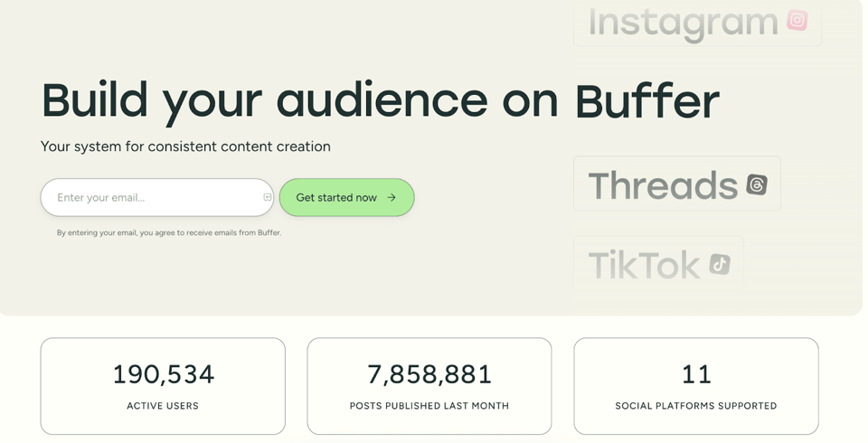Click the ACTIVE USERS label

click(x=163, y=406)
